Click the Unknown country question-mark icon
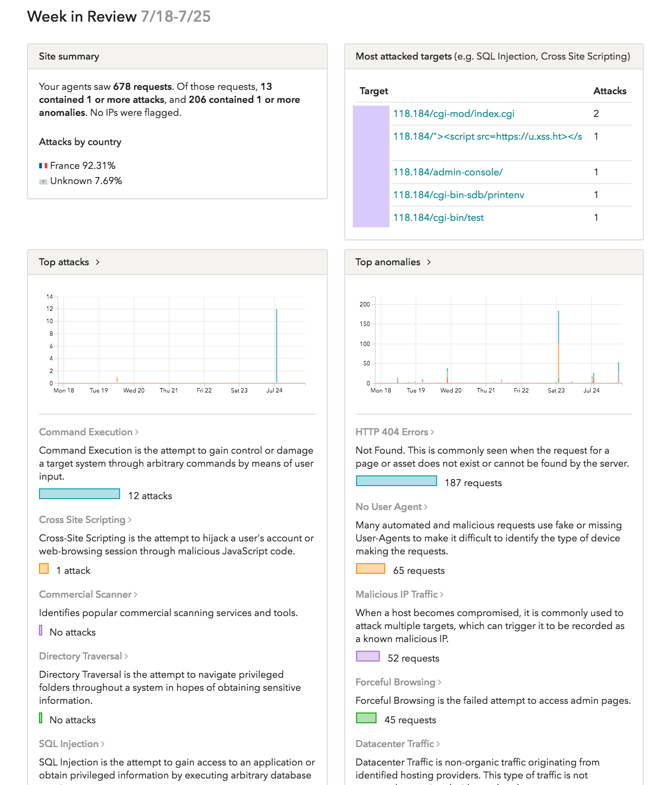 pos(43,181)
